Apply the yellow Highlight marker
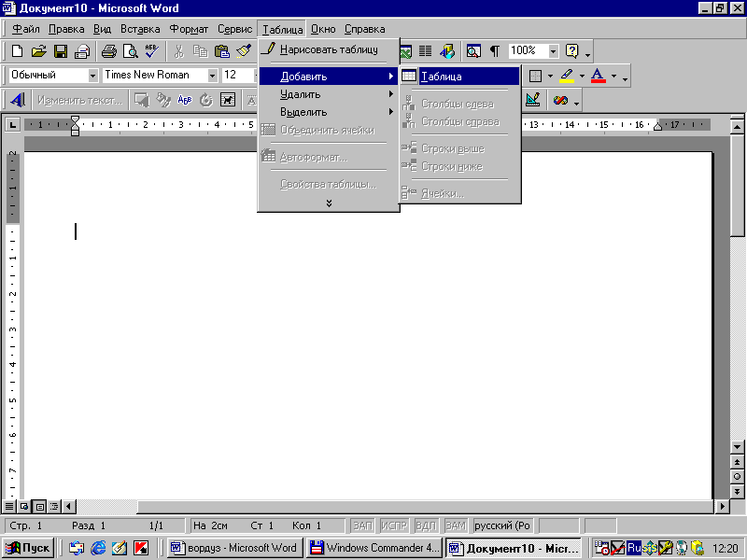Image resolution: width=747 pixels, height=560 pixels. (567, 76)
